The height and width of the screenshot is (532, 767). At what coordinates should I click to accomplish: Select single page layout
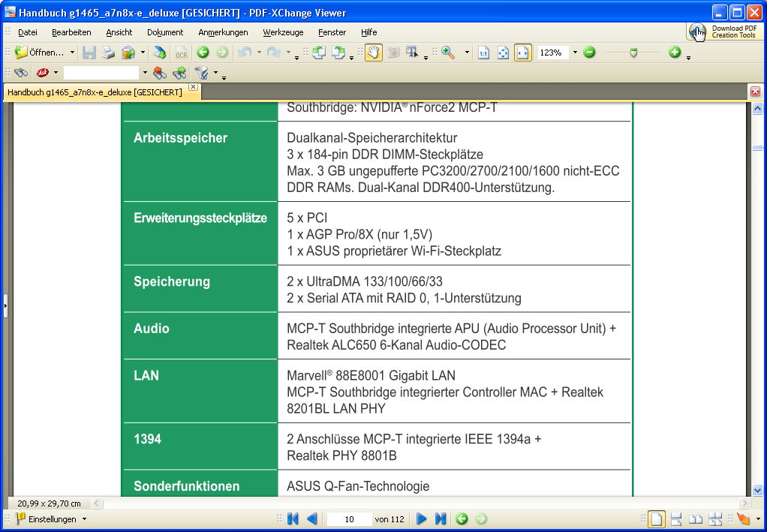[657, 519]
